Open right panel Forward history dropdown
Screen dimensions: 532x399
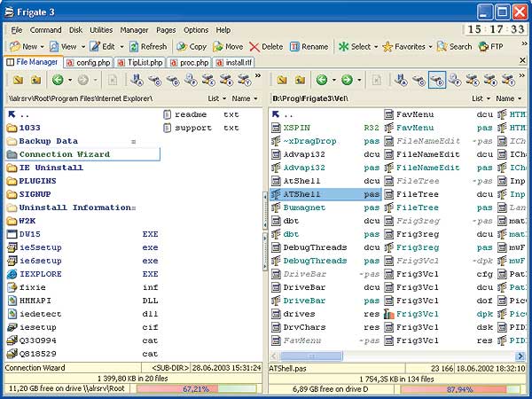[359, 80]
